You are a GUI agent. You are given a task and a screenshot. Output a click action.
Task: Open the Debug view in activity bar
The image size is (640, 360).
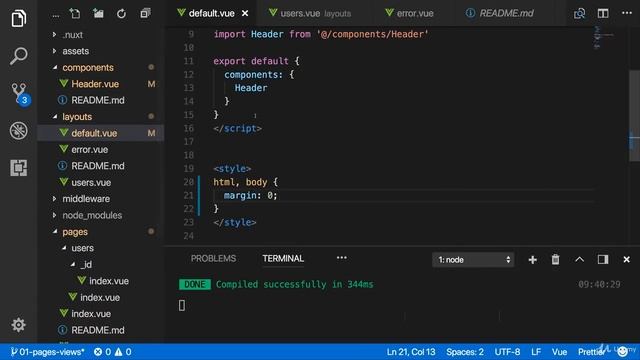(x=18, y=131)
